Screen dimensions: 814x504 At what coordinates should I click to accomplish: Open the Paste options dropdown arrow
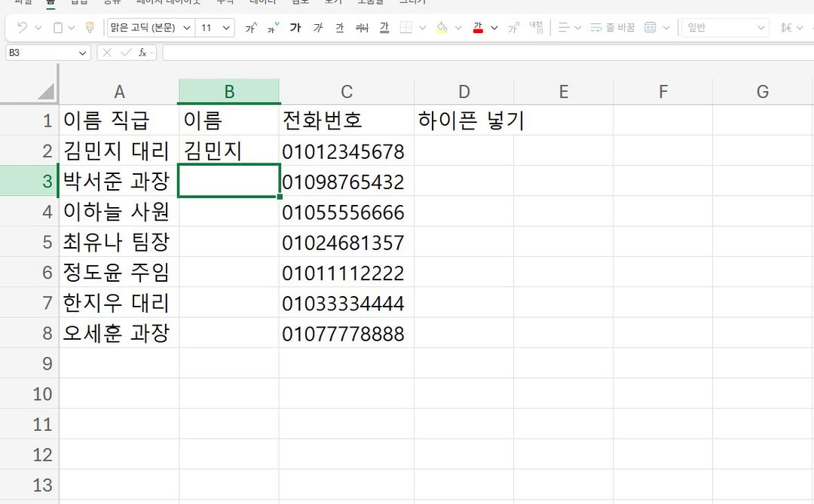(72, 28)
